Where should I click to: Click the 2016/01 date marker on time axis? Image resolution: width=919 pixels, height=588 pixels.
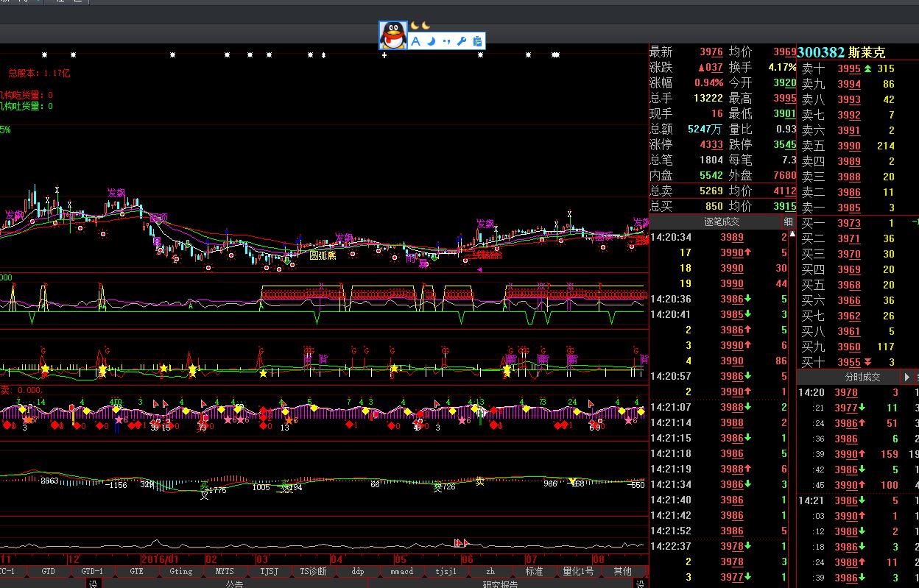(x=161, y=559)
